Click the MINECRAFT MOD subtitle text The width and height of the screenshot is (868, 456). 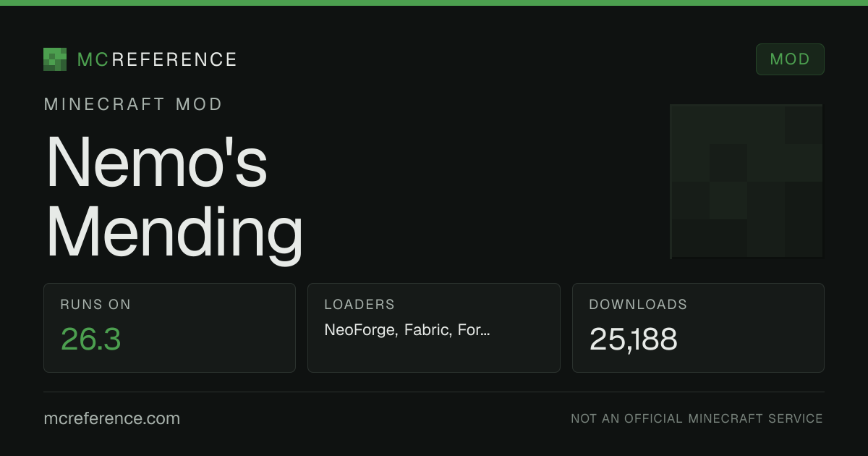(x=133, y=104)
